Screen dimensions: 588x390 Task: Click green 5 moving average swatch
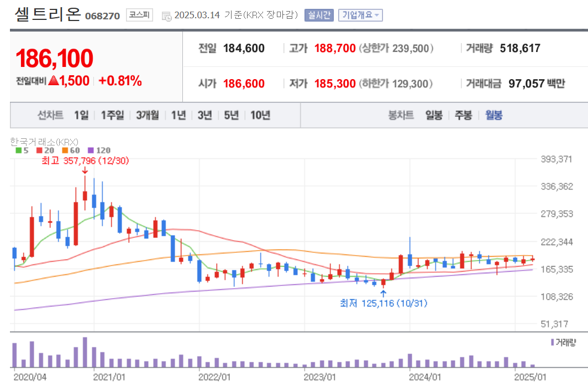click(x=18, y=150)
